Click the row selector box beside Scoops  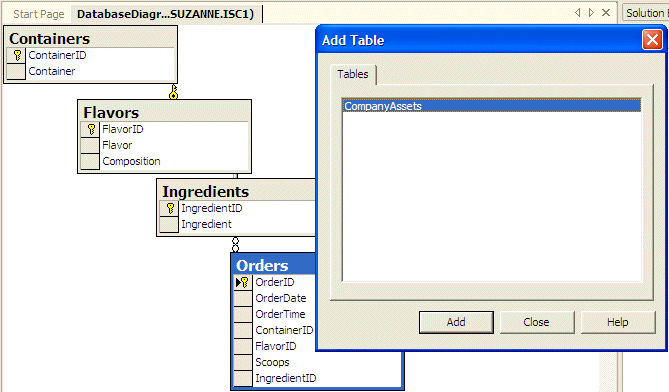[x=243, y=362]
